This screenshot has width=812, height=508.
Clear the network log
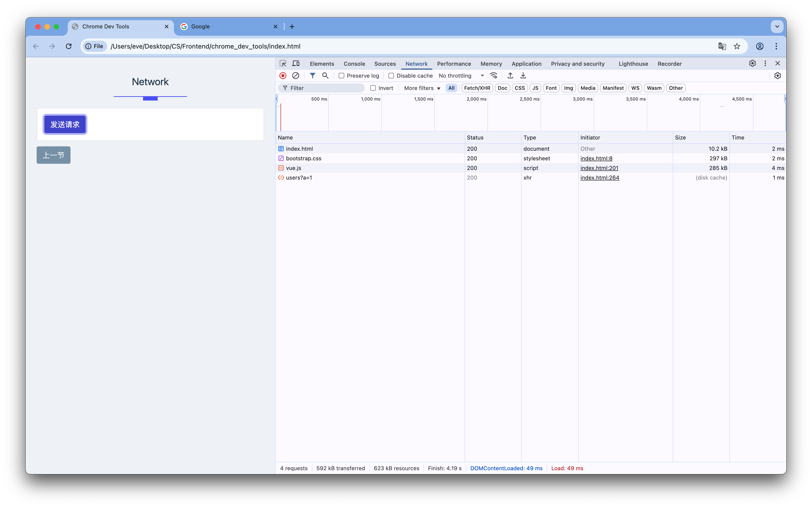tap(295, 76)
